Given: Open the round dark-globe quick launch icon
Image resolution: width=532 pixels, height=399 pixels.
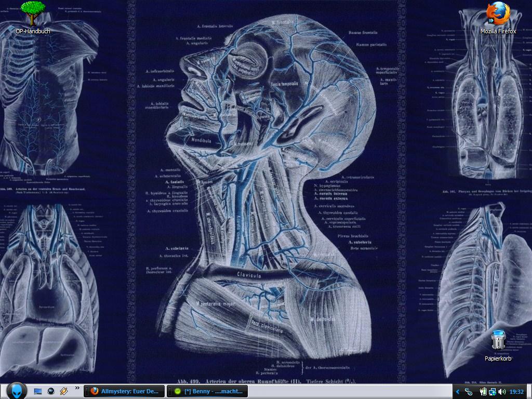Looking at the screenshot, I should [x=51, y=392].
